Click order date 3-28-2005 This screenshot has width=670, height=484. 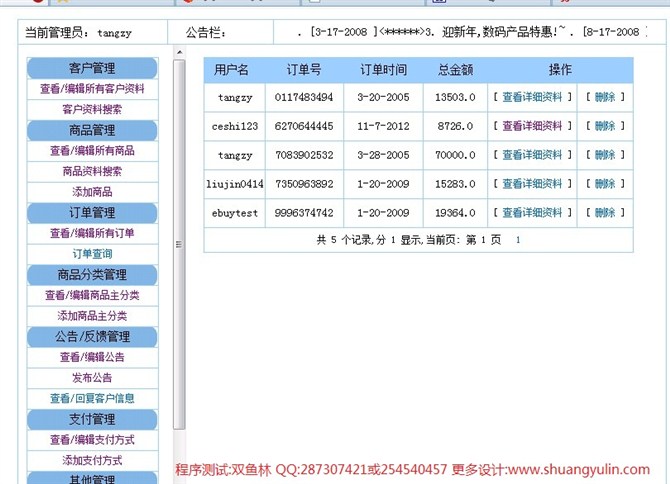(x=383, y=155)
